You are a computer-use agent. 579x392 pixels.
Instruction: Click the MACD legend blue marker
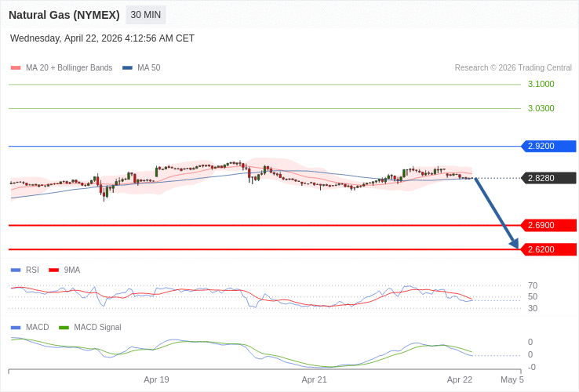click(x=16, y=328)
